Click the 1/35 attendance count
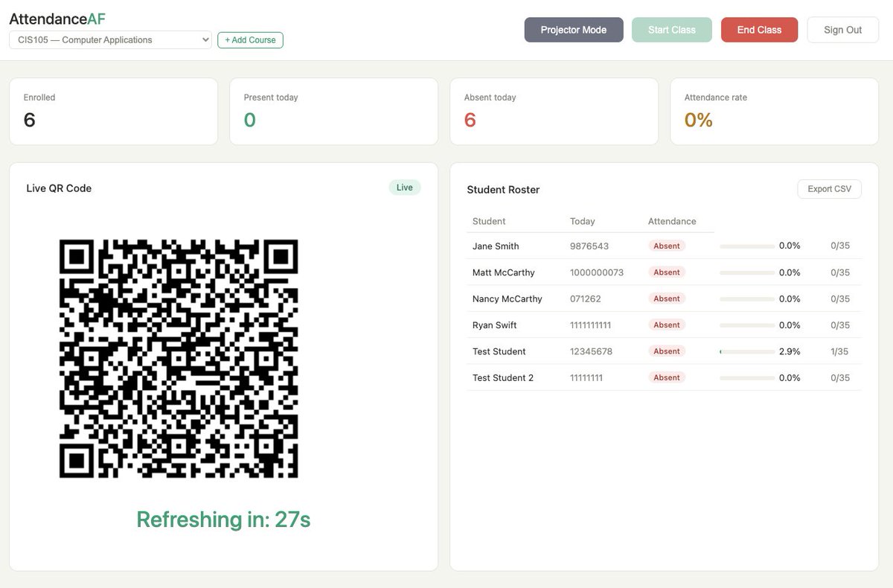The width and height of the screenshot is (893, 588). [839, 351]
